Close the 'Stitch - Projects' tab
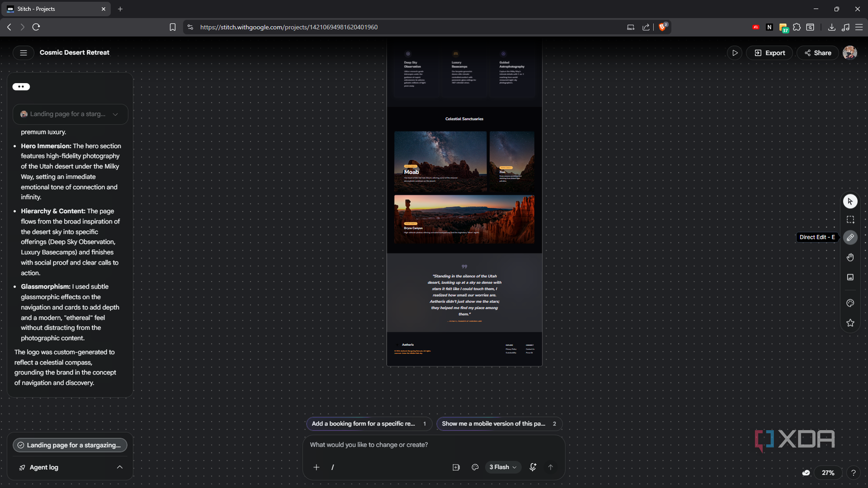 coord(103,9)
